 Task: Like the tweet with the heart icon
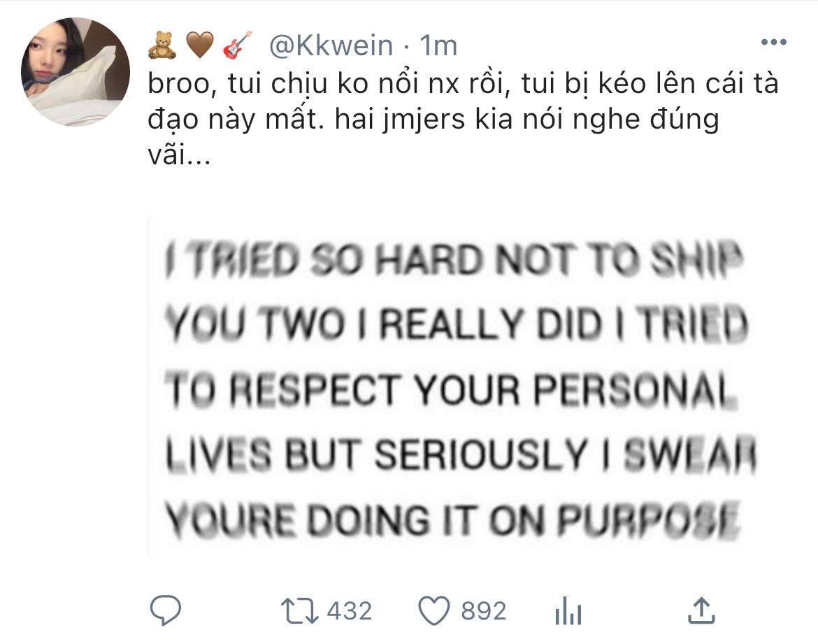[x=434, y=610]
